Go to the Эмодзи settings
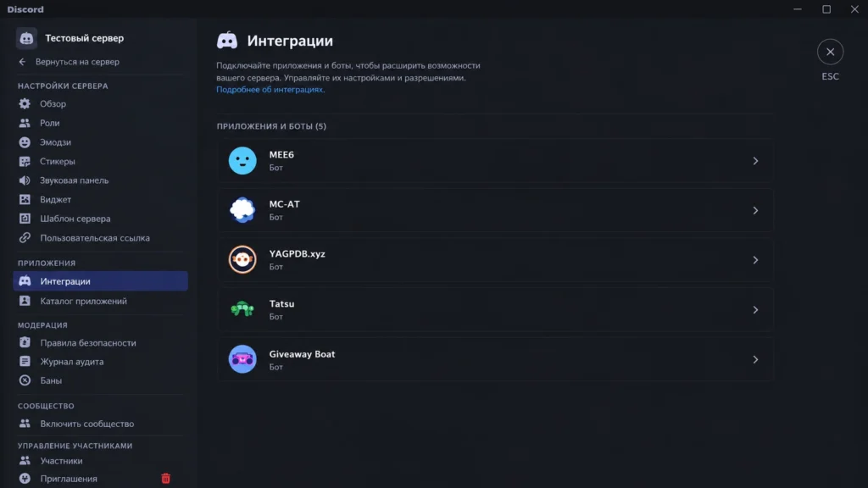868x488 pixels. (100, 142)
